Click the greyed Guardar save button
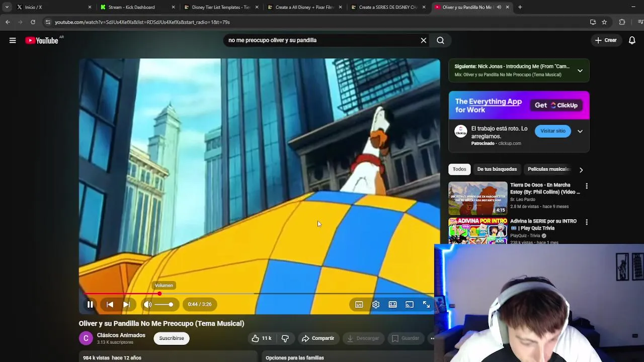Image resolution: width=644 pixels, height=362 pixels. tap(405, 338)
